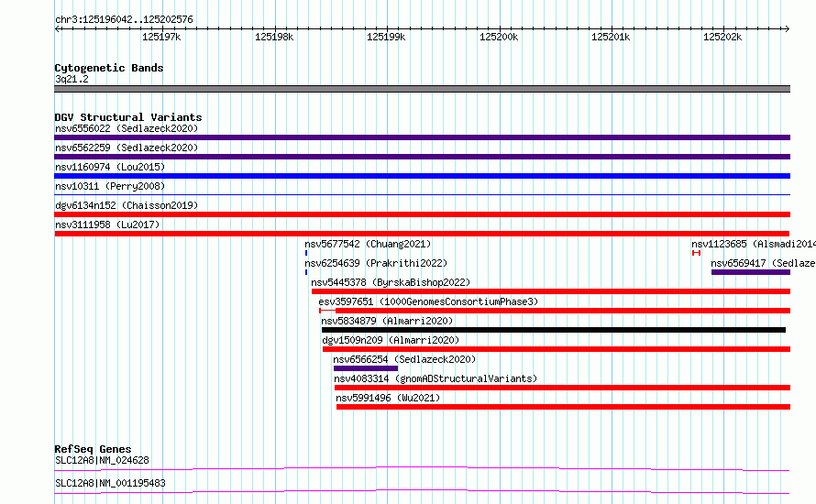
Task: Open dgv1509n209 (Almarri2020) variant label
Action: 391,340
